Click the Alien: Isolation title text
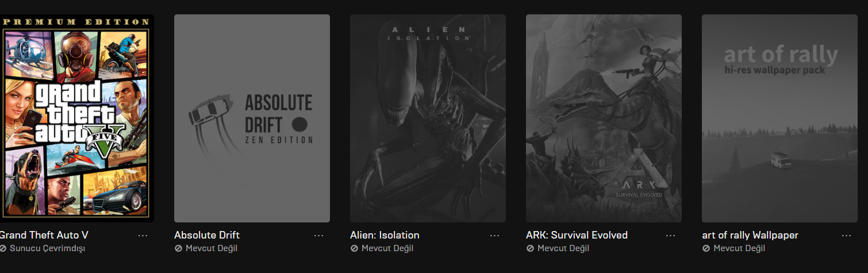The image size is (868, 273). (x=385, y=235)
